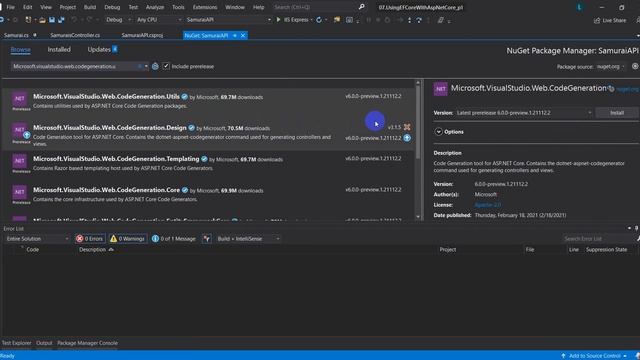This screenshot has width=640, height=360.
Task: Open the package search history dropdown
Action: pyautogui.click(x=146, y=66)
